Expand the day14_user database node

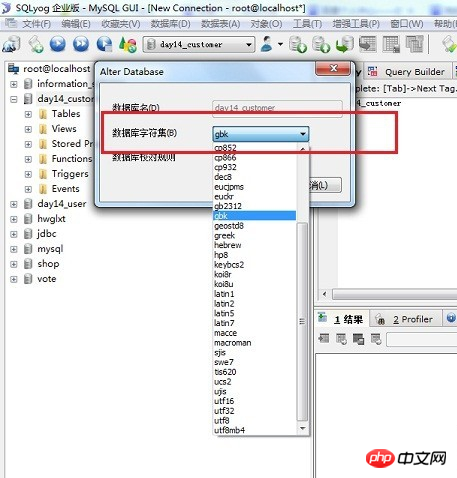[14, 204]
